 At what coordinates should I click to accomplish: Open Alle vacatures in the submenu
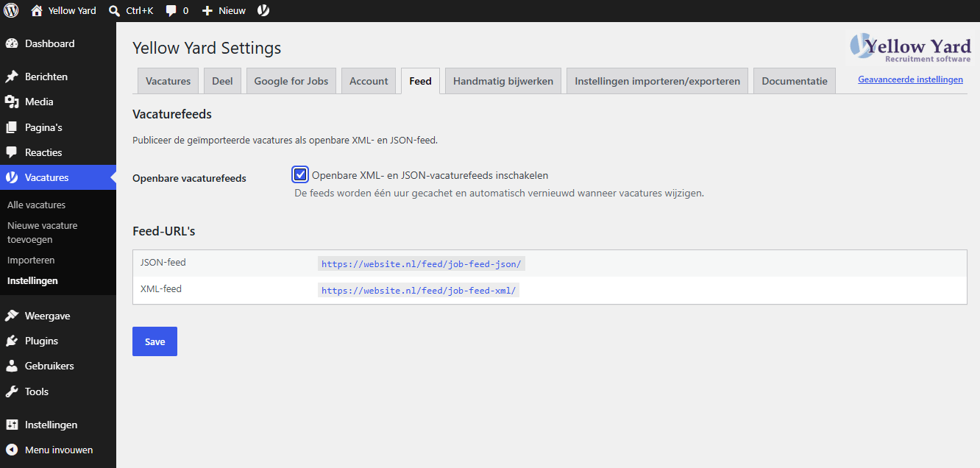click(x=36, y=205)
